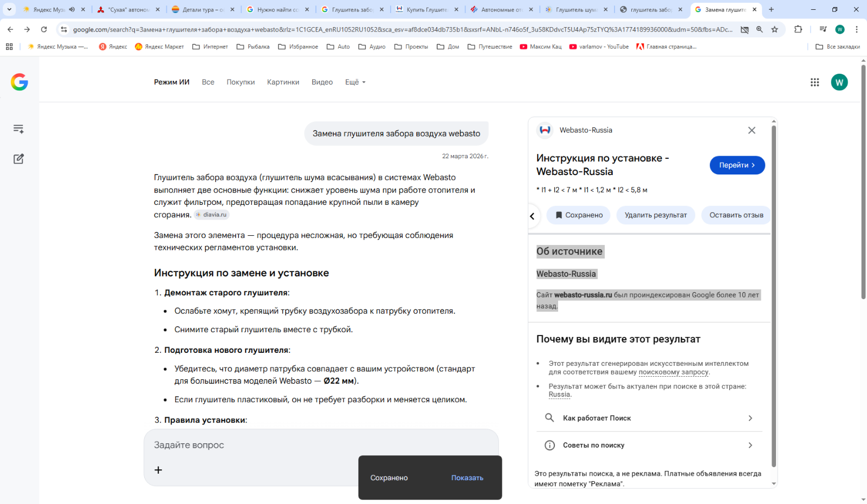
Task: Mute the Яндекс Музыка tab audio
Action: coord(72,9)
